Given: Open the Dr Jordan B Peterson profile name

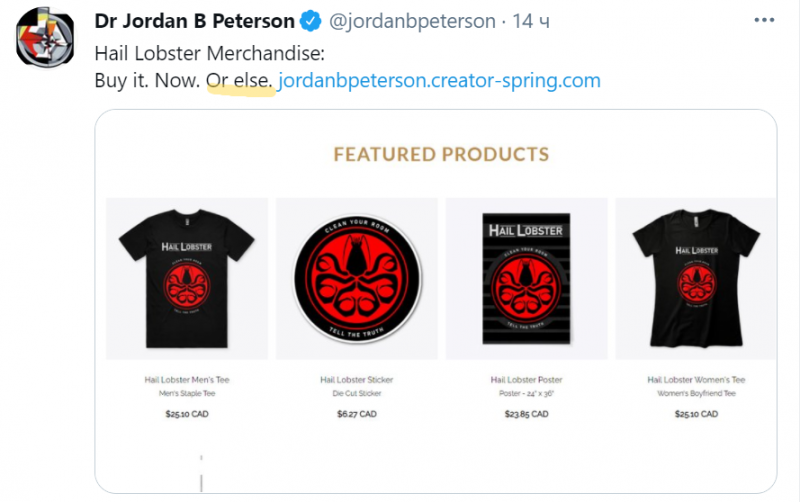Looking at the screenshot, I should click(x=195, y=21).
